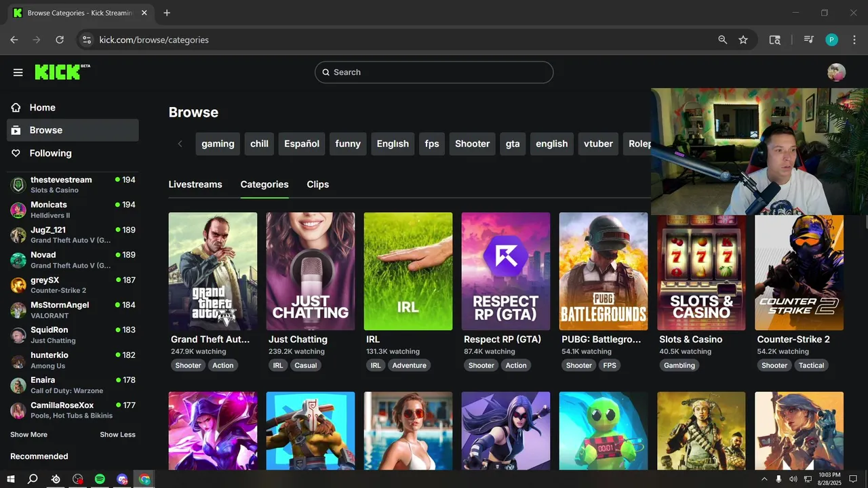The image size is (868, 488).
Task: Click greySX channel avatar
Action: (18, 285)
